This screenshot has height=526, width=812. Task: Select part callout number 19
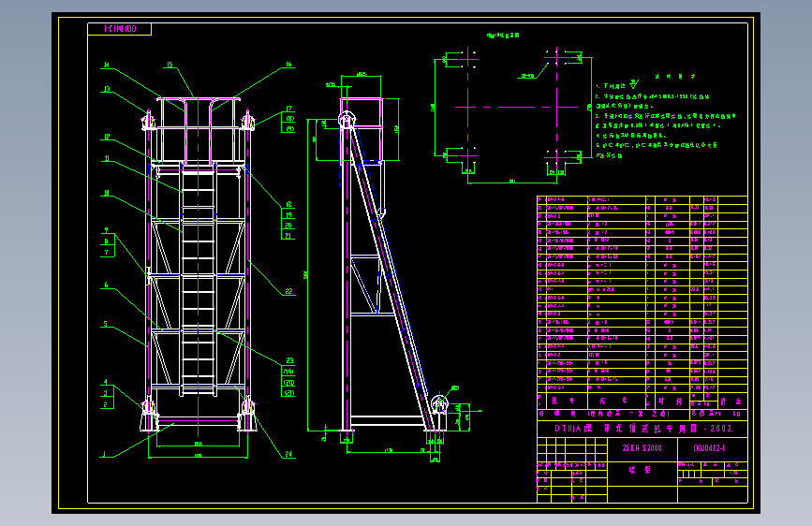coord(288,215)
